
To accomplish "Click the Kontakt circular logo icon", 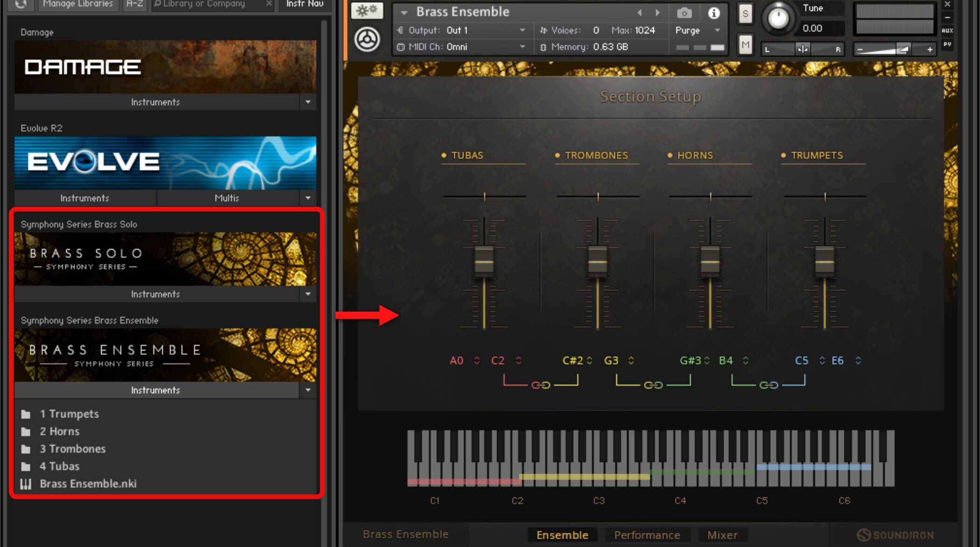I will (x=367, y=39).
